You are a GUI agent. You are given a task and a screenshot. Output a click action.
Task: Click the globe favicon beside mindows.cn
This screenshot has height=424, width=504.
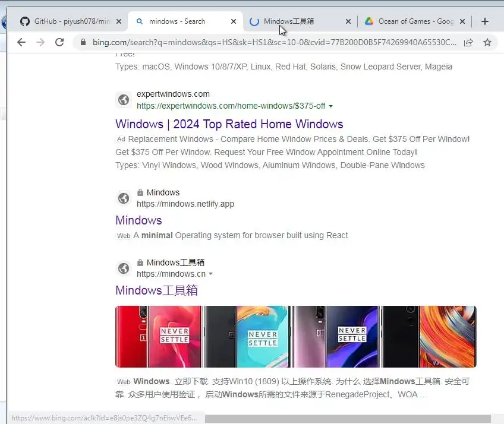click(x=124, y=268)
